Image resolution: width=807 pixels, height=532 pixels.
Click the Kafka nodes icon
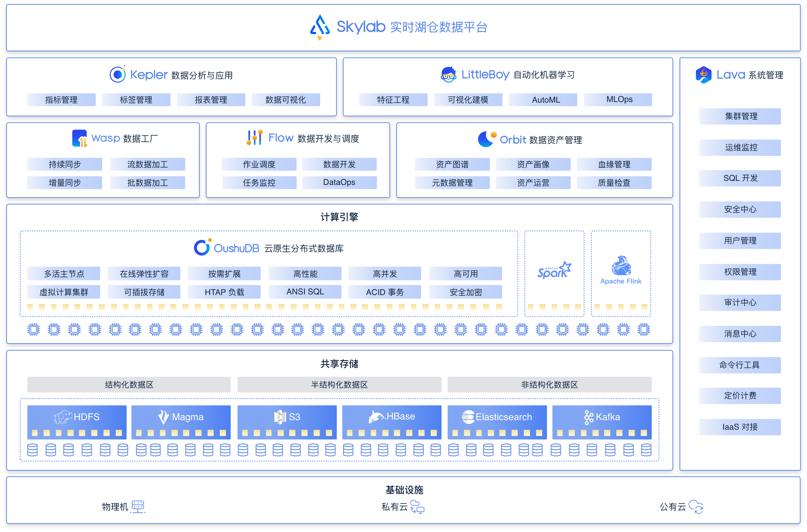(589, 417)
